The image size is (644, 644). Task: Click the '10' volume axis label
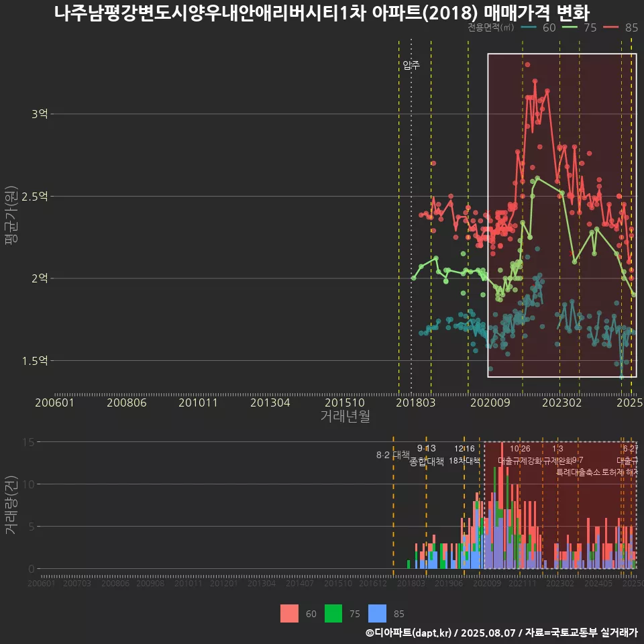tap(28, 484)
